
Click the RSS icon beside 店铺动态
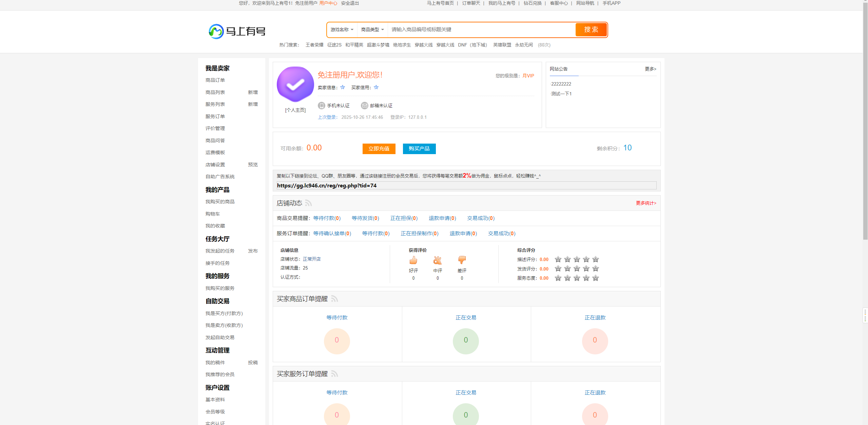click(308, 203)
